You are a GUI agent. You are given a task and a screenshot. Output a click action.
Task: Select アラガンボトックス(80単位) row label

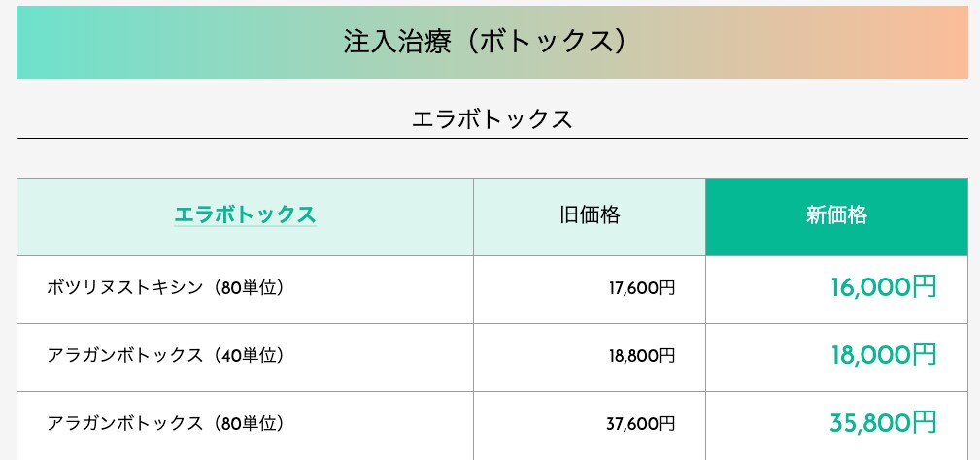(x=166, y=424)
